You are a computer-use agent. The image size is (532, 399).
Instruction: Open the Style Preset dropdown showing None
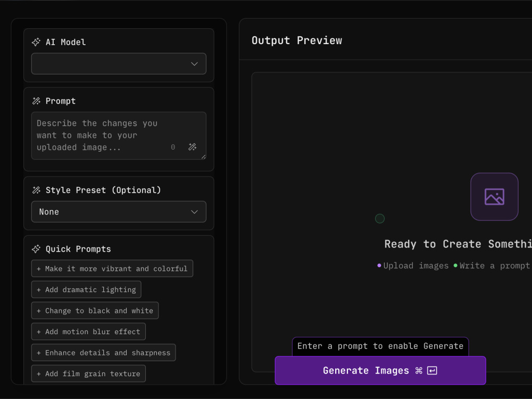tap(119, 212)
